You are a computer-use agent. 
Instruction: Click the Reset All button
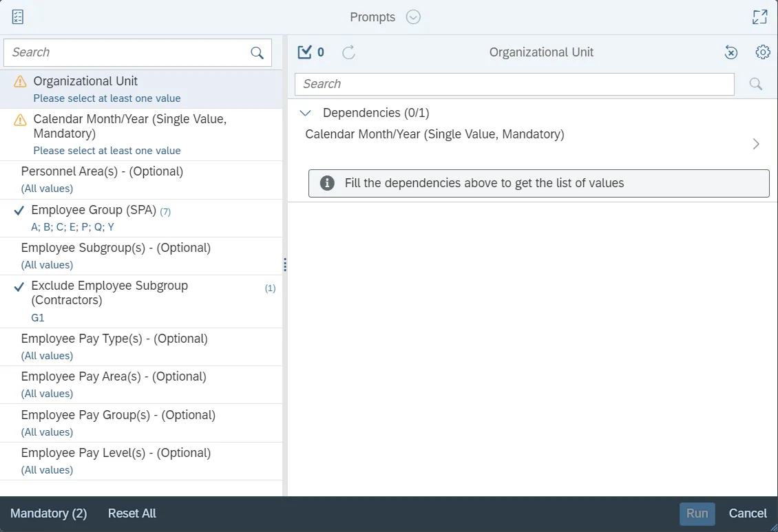click(132, 513)
